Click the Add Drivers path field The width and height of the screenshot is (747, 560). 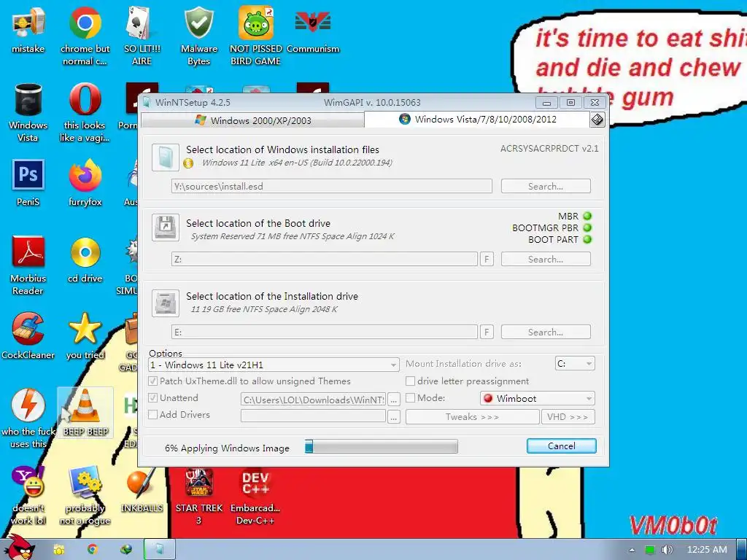pos(314,416)
